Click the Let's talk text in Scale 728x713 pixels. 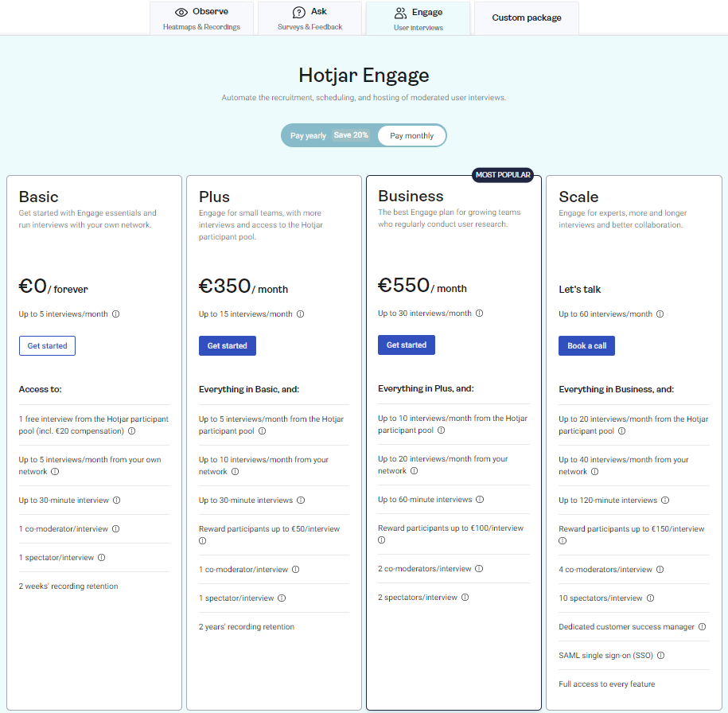[580, 290]
